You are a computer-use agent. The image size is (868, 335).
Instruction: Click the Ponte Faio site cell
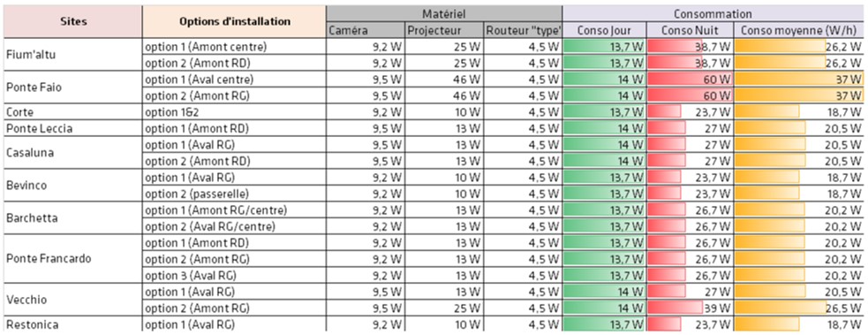[73, 87]
